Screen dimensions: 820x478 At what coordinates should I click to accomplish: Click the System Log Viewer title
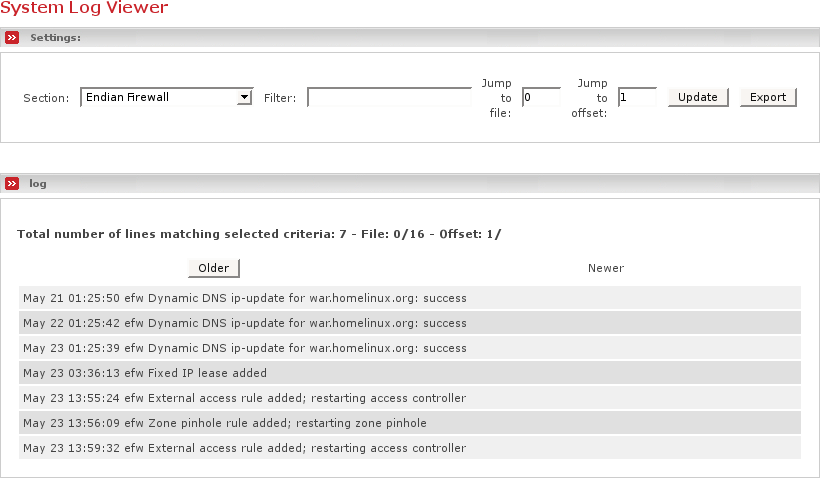click(84, 8)
